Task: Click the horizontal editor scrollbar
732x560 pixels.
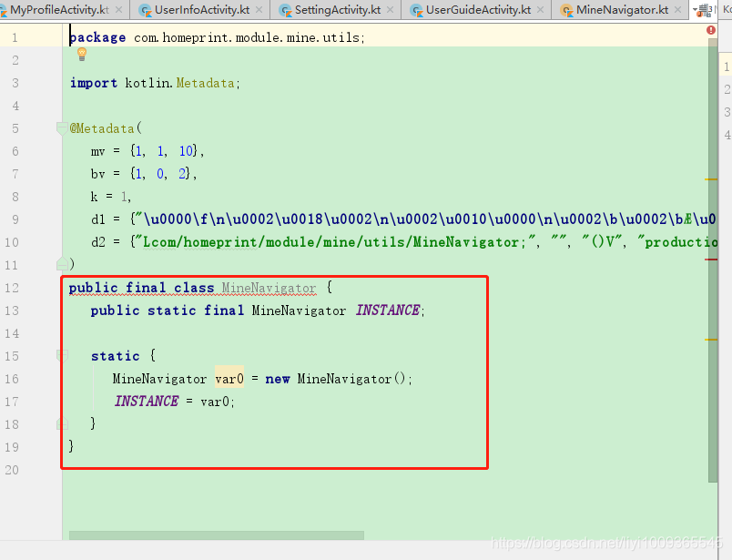Action: [x=217, y=535]
